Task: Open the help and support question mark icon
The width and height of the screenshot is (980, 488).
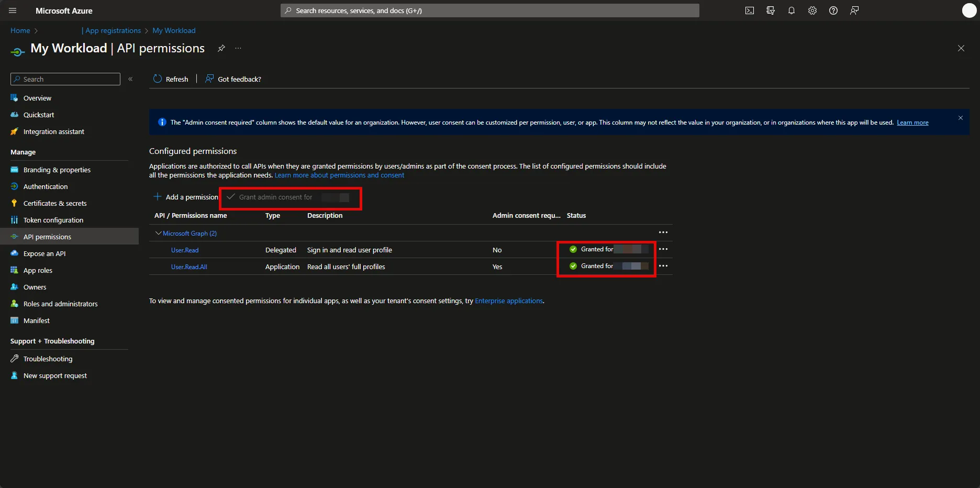Action: tap(833, 10)
